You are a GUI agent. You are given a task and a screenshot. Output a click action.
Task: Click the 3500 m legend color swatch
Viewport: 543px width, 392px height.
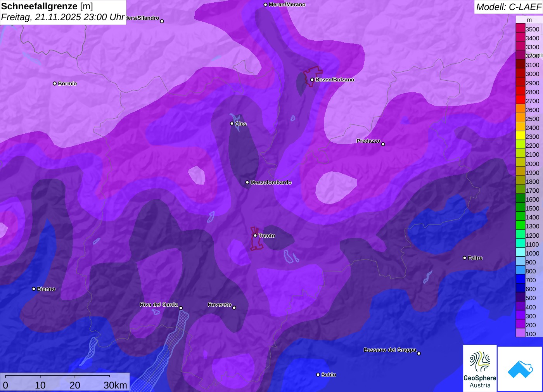521,28
